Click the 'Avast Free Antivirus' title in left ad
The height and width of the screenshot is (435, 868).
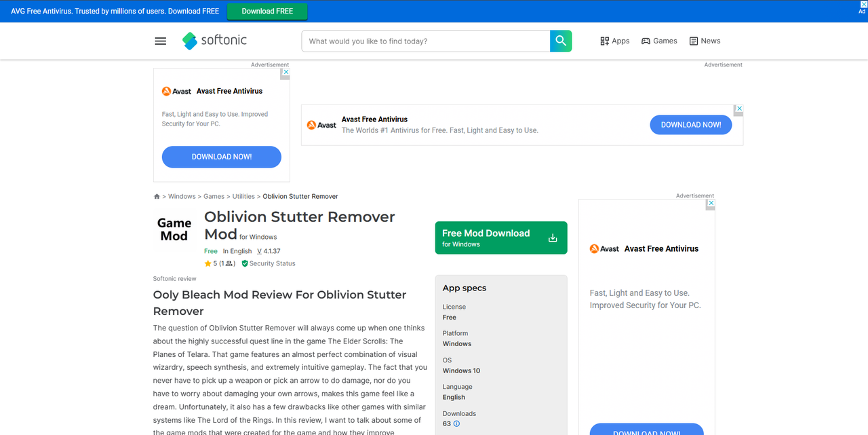[229, 91]
